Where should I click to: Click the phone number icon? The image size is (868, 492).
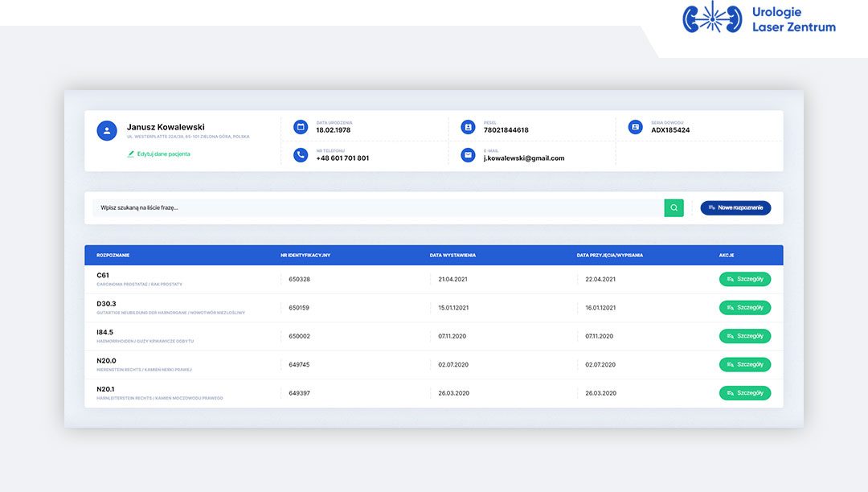[301, 155]
